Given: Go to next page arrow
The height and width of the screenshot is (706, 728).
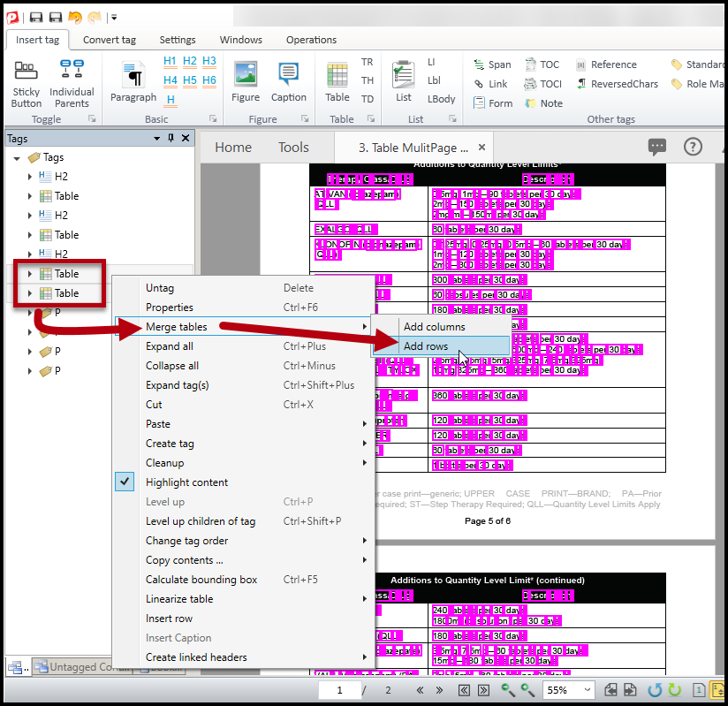Looking at the screenshot, I should (x=439, y=690).
